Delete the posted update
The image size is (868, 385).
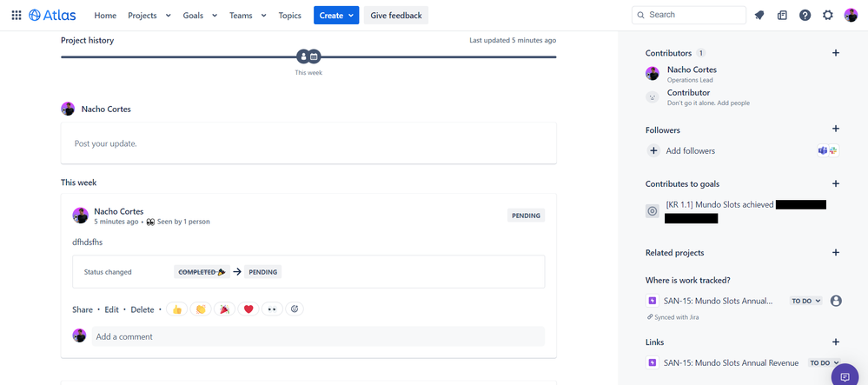(142, 309)
